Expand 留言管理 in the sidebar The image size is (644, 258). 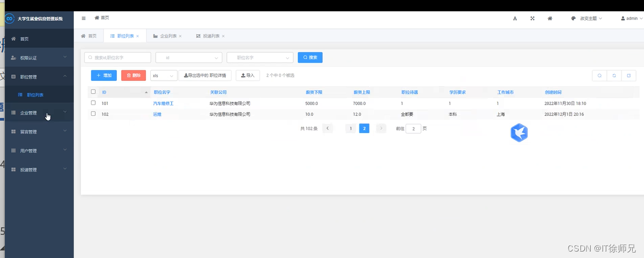(39, 132)
